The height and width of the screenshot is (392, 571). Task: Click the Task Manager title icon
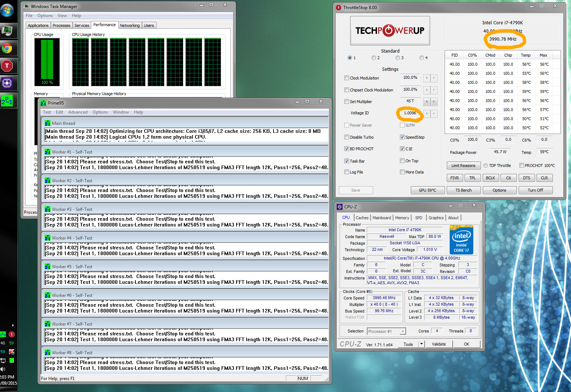point(27,7)
